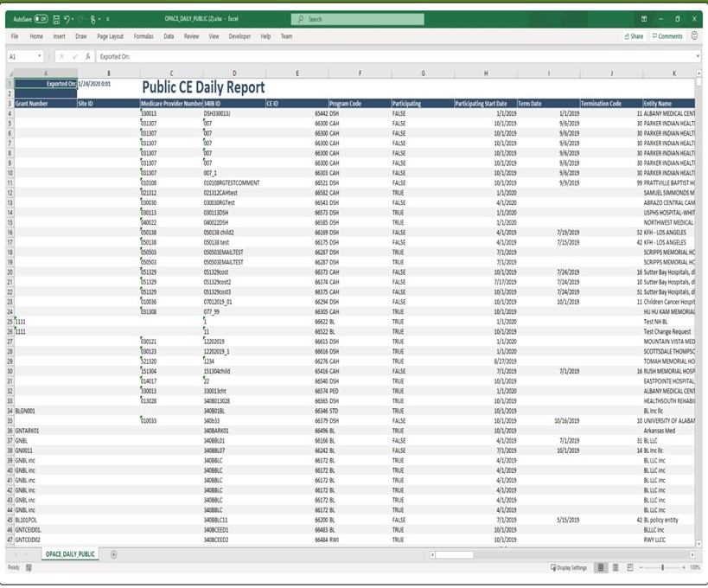This screenshot has width=708, height=588.
Task: Click the 340BCEED2 cell
Action: [234, 540]
